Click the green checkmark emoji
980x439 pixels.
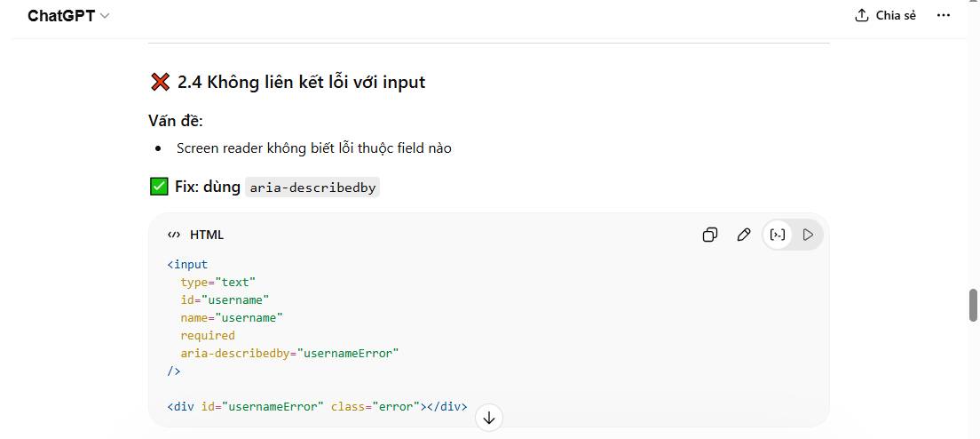pos(159,187)
